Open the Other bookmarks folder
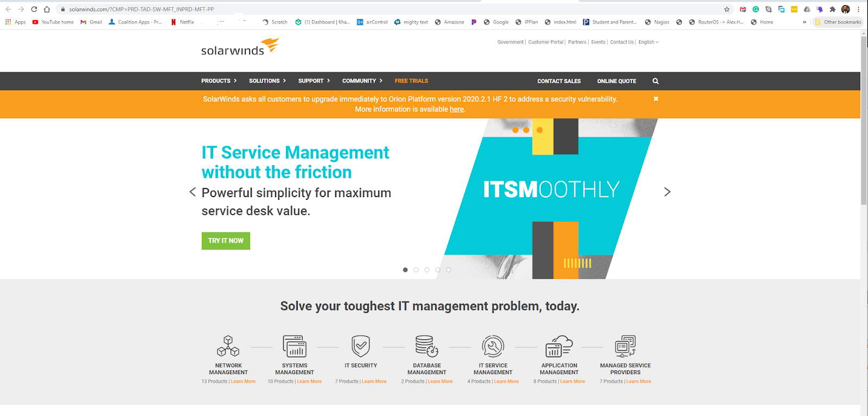868x416 pixels. click(838, 22)
